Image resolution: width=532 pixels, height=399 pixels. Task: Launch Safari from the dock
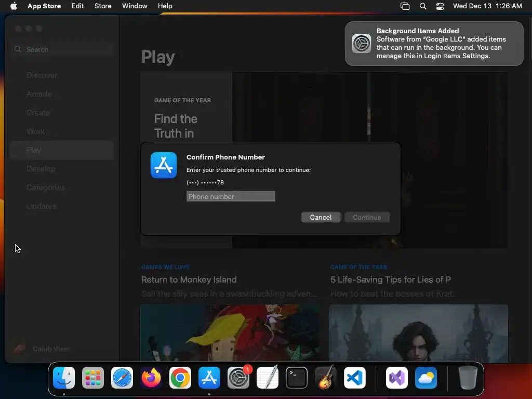point(122,378)
